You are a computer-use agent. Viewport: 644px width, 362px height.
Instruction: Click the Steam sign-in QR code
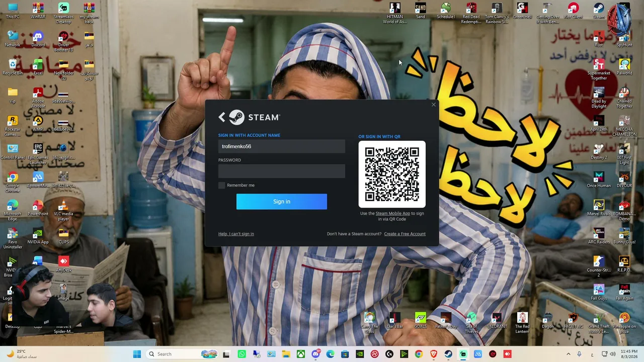pos(392,174)
